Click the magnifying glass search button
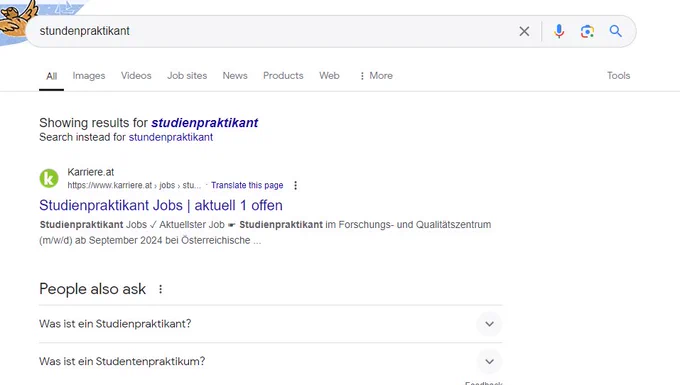Viewport: 680px width, 385px height. click(615, 31)
